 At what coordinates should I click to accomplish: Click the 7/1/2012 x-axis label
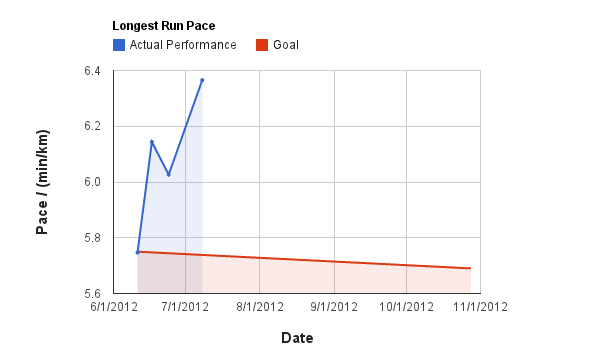pos(185,307)
